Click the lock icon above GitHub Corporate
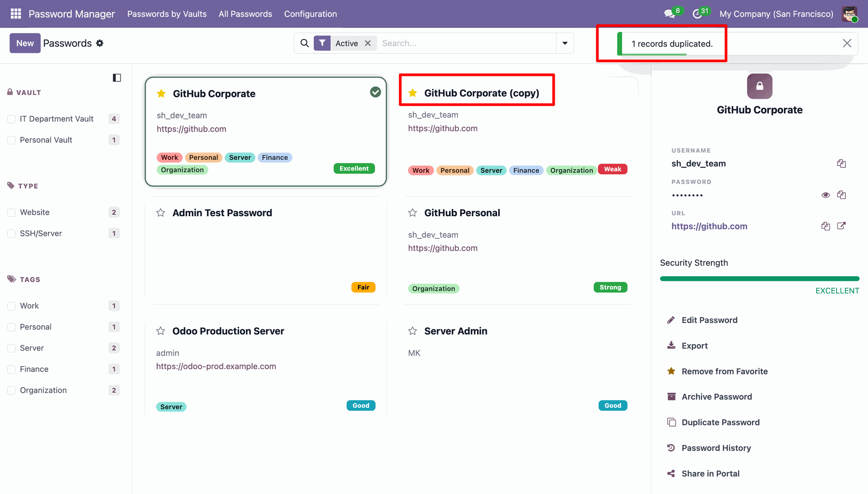 pos(759,86)
